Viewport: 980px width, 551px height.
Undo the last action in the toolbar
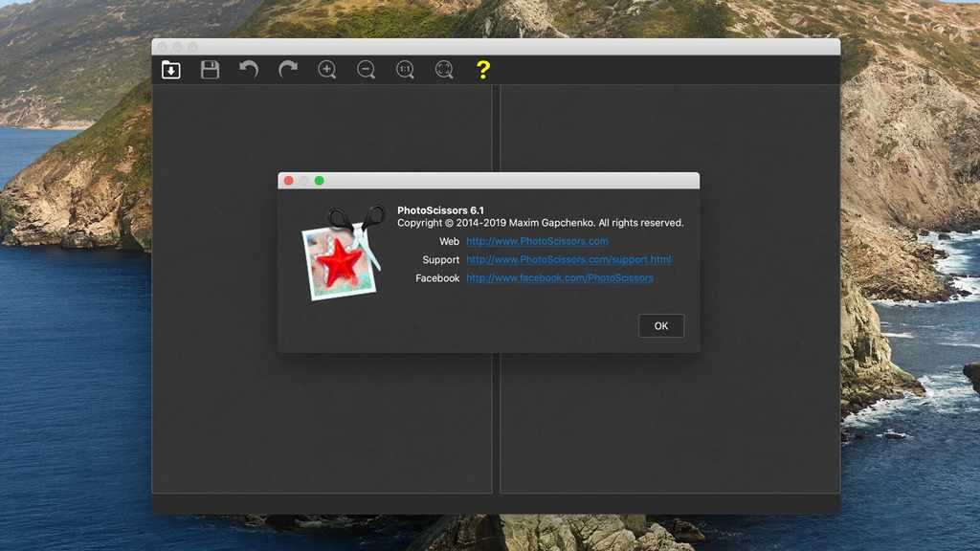pos(249,69)
